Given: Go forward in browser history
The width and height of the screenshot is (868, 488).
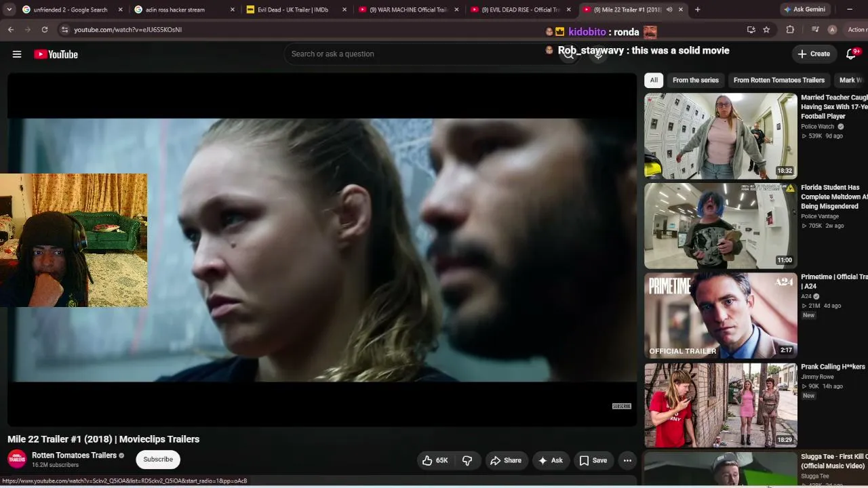Looking at the screenshot, I should pos(27,30).
